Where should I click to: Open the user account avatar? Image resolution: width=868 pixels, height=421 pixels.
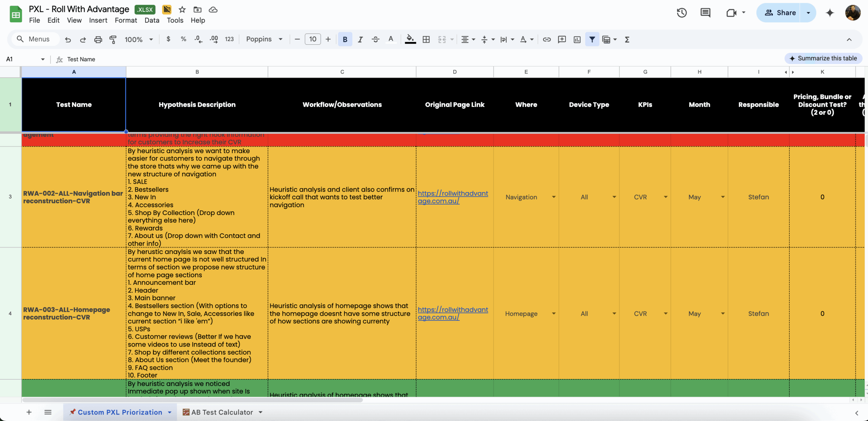coord(853,13)
